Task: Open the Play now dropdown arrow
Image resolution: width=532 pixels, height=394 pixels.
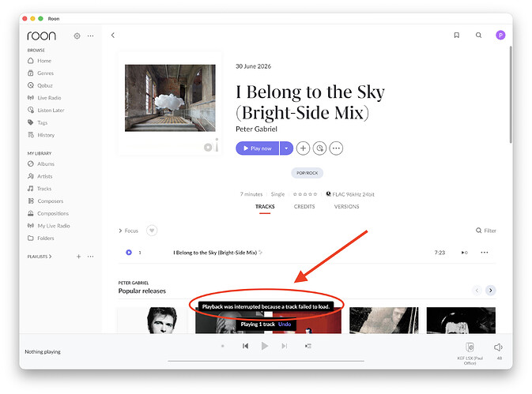Action: tap(286, 148)
